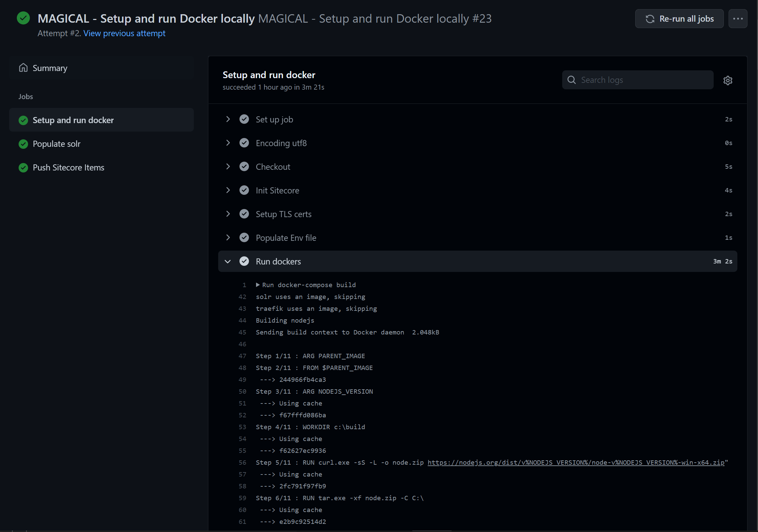Expand the Populate Env file step

228,238
